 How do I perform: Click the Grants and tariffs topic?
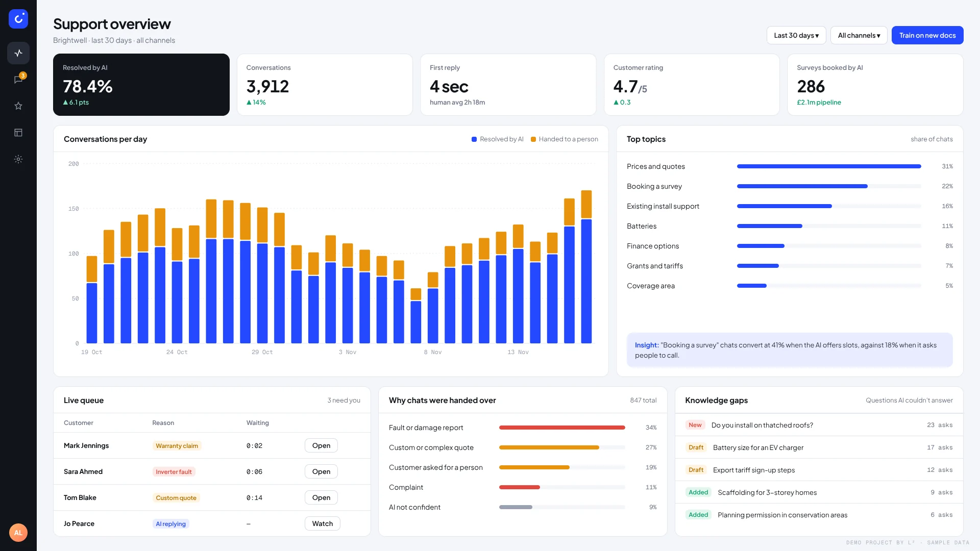pos(790,266)
